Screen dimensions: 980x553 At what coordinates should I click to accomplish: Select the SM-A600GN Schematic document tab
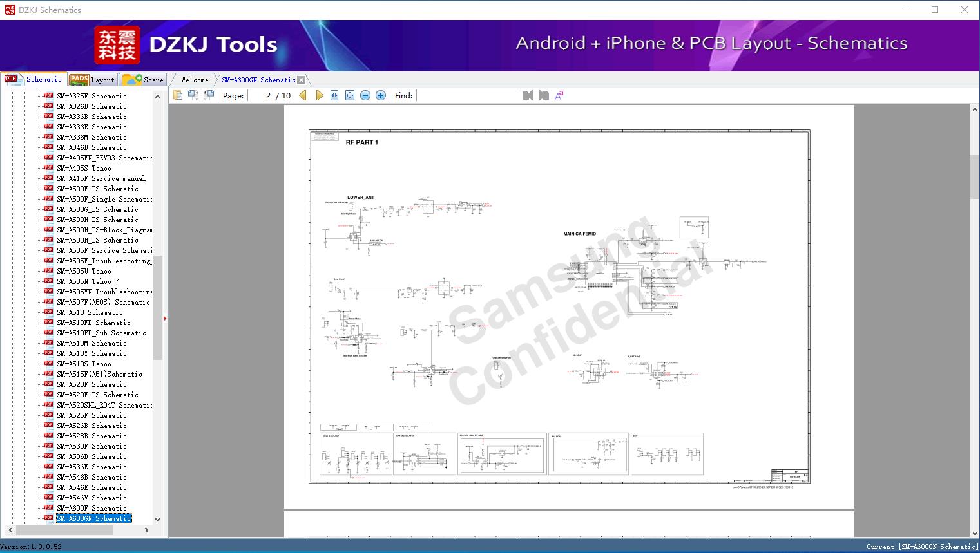(258, 80)
